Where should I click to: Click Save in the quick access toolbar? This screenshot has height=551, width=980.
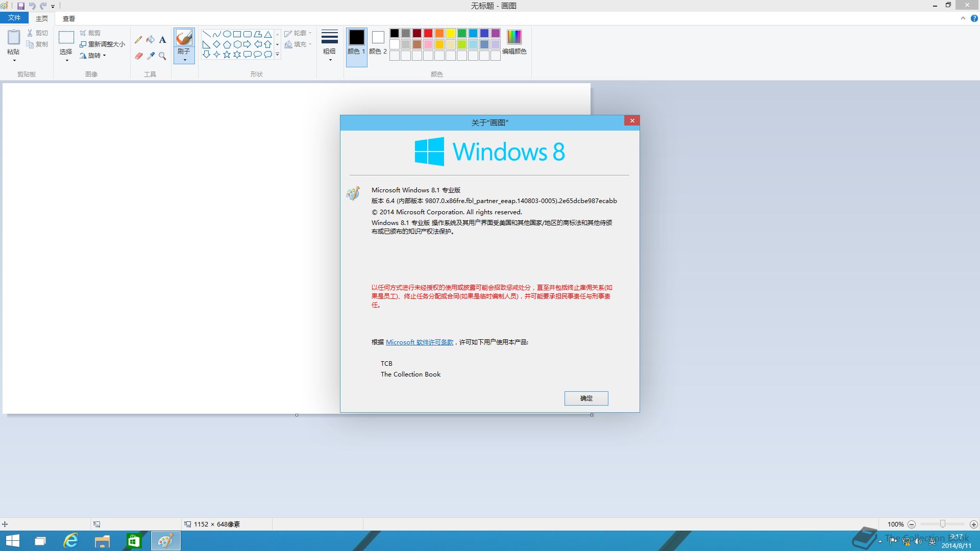point(21,6)
